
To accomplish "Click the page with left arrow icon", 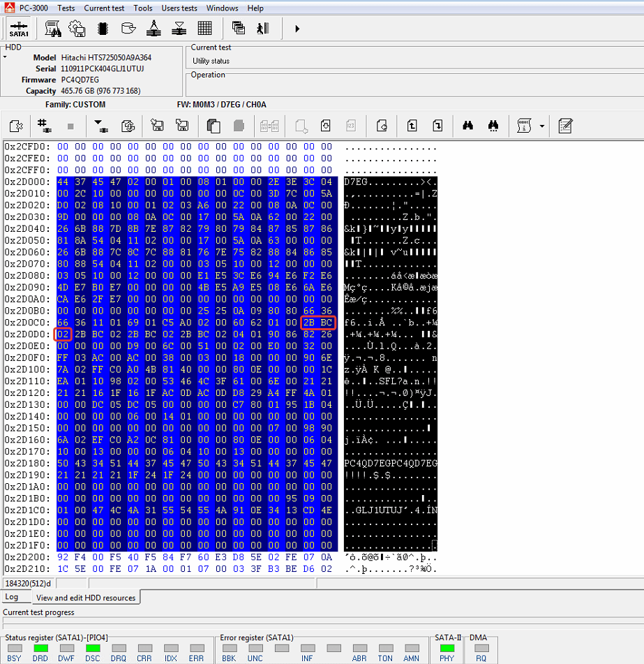I will pos(382,126).
